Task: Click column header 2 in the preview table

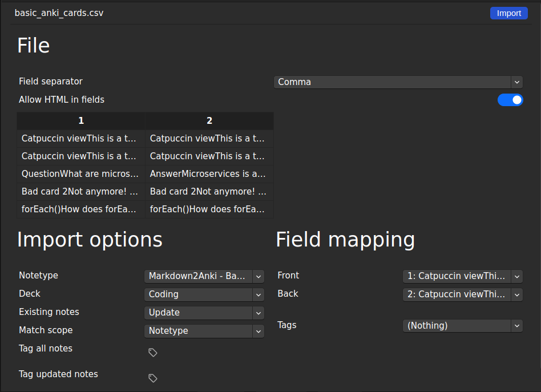Action: [209, 120]
